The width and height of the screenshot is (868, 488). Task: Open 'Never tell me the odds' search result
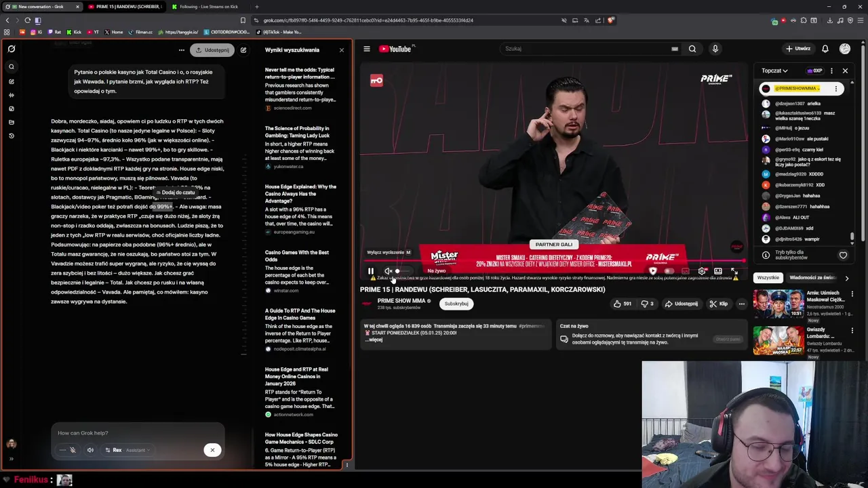(300, 88)
